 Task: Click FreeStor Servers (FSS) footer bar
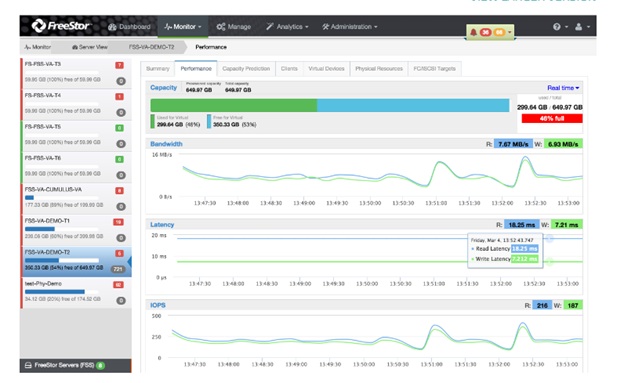[x=76, y=365]
